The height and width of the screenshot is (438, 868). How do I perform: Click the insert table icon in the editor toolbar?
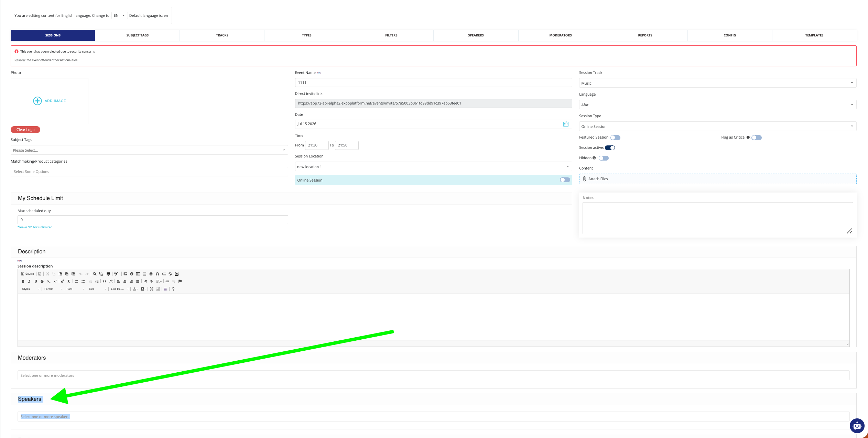138,274
